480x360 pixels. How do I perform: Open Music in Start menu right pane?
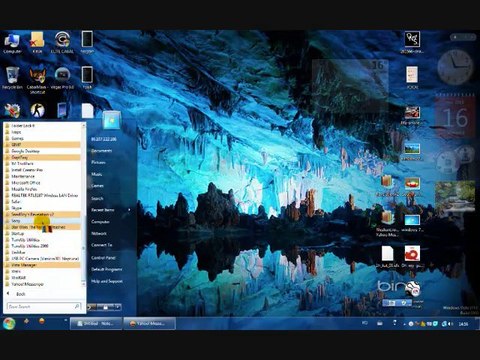click(97, 174)
